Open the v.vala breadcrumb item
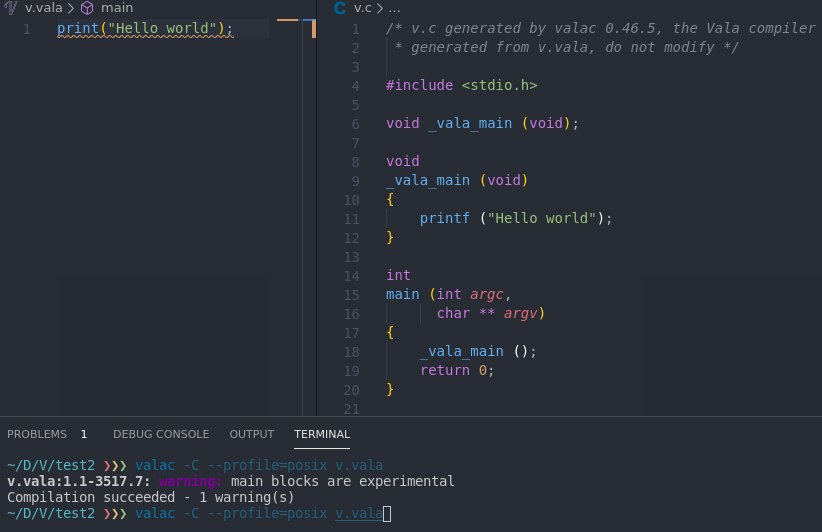Screen dimensions: 822x532 (x=44, y=7)
